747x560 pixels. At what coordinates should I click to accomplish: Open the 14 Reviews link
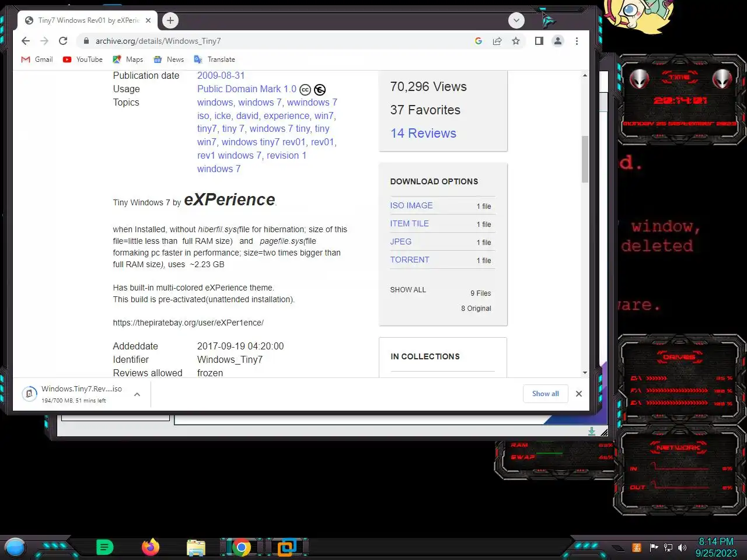423,133
